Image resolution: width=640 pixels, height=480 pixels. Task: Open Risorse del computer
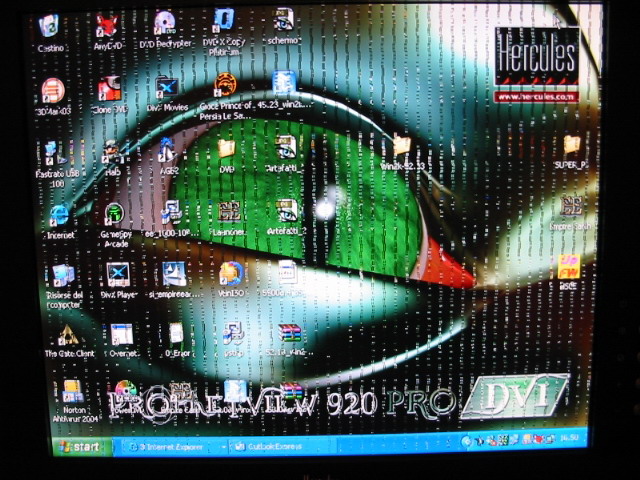pos(63,276)
